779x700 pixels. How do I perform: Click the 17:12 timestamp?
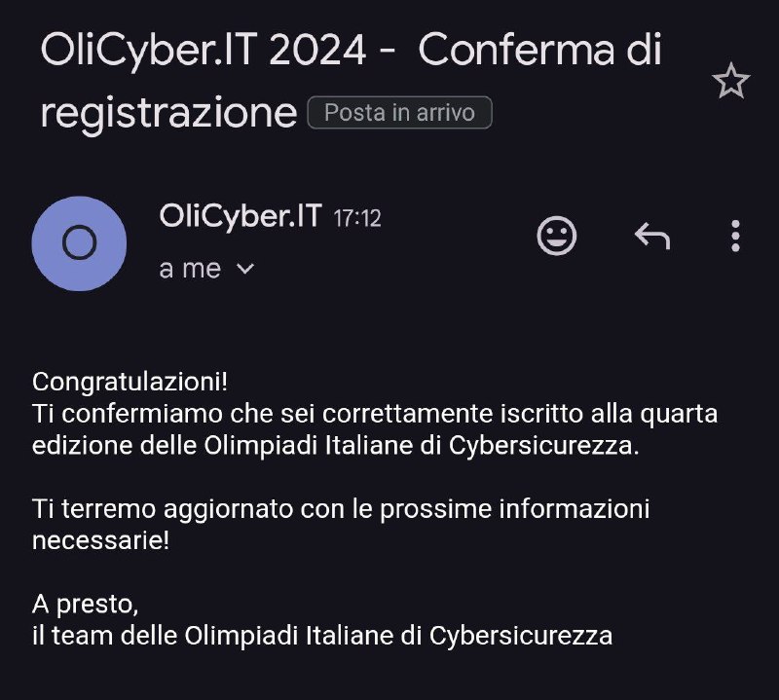point(357,219)
